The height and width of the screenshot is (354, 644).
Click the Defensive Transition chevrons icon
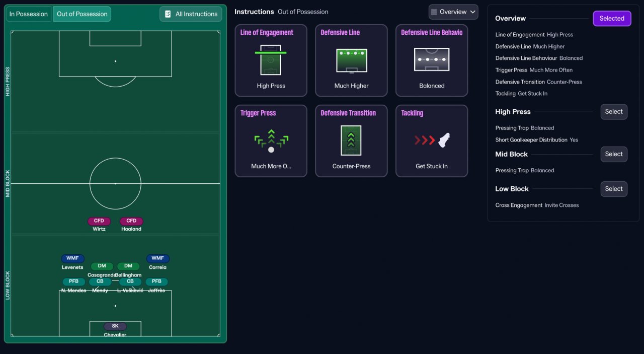351,140
